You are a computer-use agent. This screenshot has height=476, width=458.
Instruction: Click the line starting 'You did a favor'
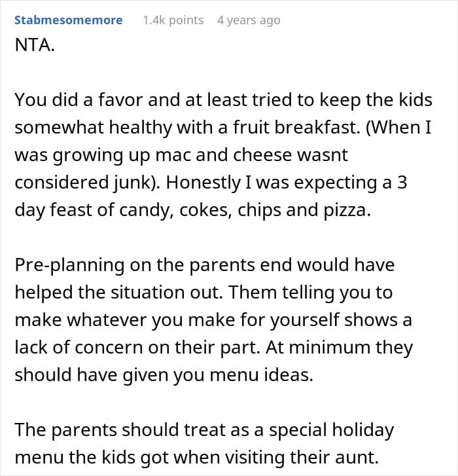pos(224,100)
